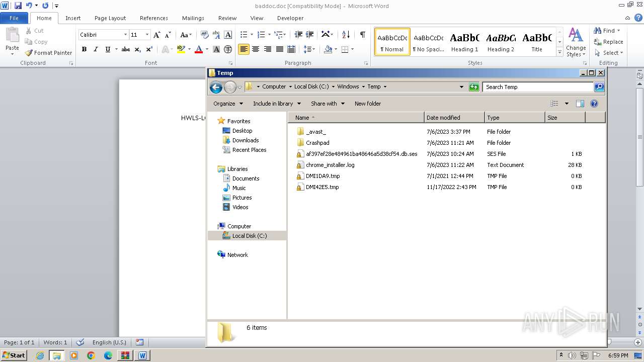
Task: Start a bulleted list
Action: coord(244,35)
